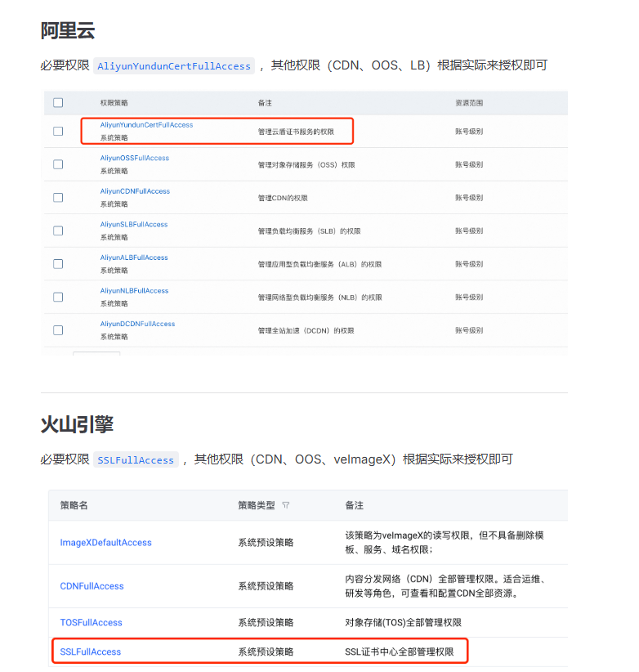This screenshot has height=672, width=639.
Task: Click the 备注 header in Aliyun table
Action: (265, 103)
